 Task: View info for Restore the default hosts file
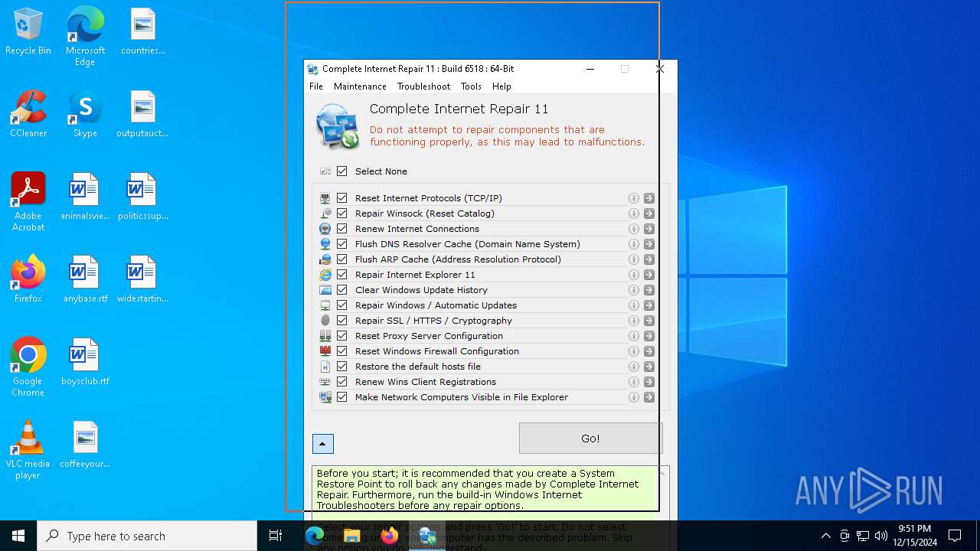click(634, 367)
